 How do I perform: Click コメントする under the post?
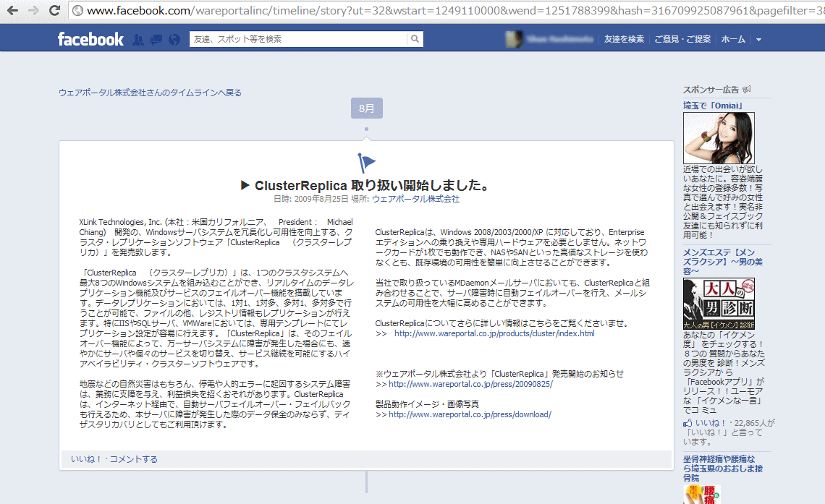[134, 459]
